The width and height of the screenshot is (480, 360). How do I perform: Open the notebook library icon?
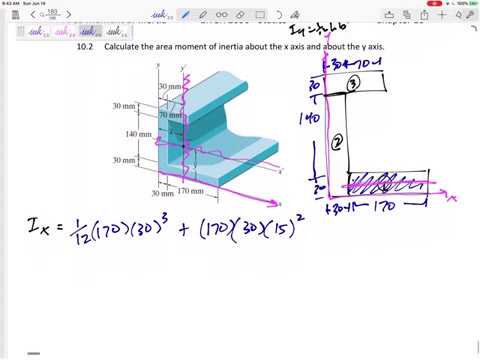(x=15, y=15)
